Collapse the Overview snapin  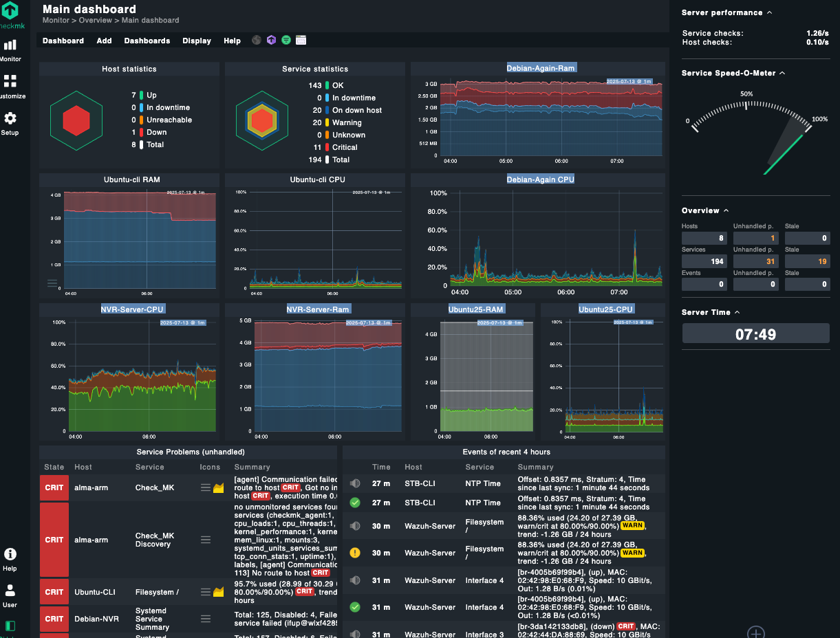tap(726, 210)
